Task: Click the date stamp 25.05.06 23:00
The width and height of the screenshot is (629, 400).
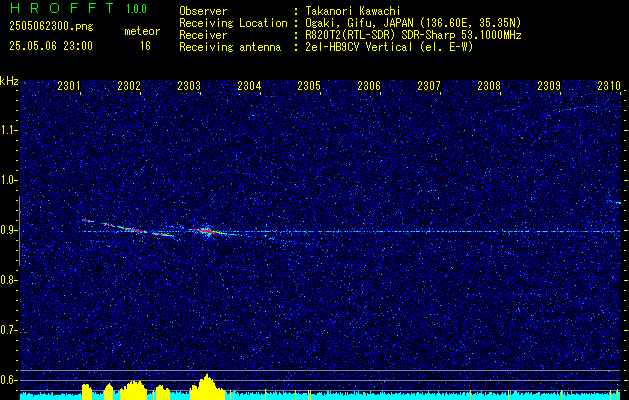Action: (51, 46)
